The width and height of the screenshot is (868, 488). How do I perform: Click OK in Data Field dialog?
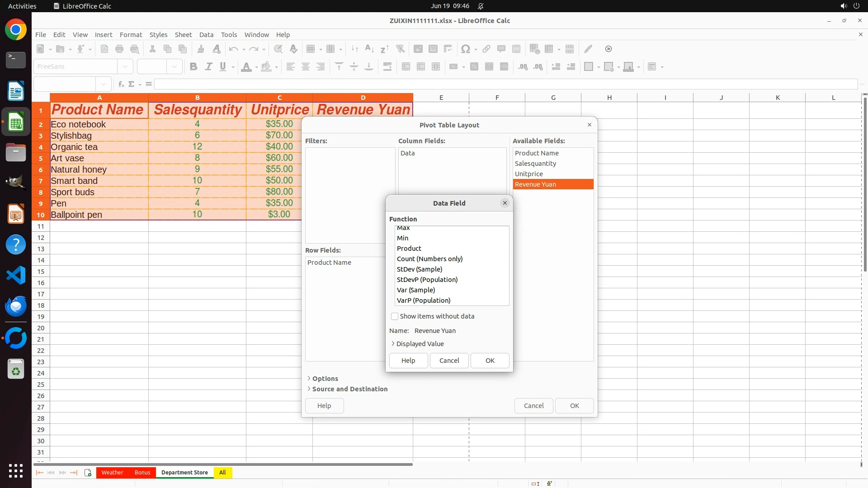(490, 361)
